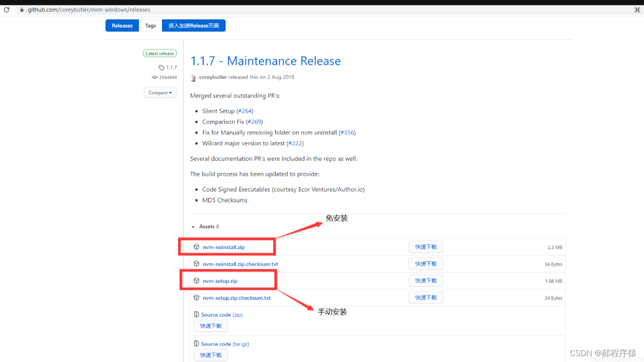Click coreybutler's avatar image

194,78
